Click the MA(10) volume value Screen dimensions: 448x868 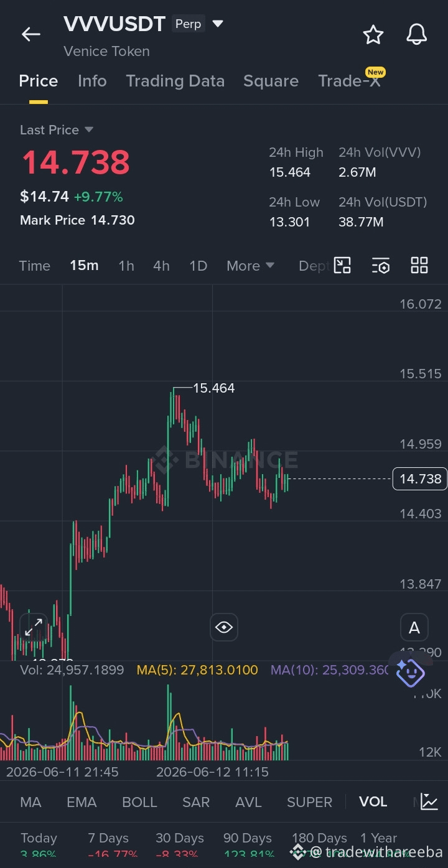coord(330,670)
